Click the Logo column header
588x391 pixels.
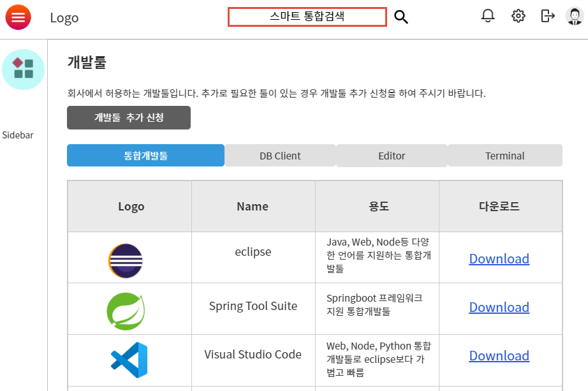(x=129, y=207)
